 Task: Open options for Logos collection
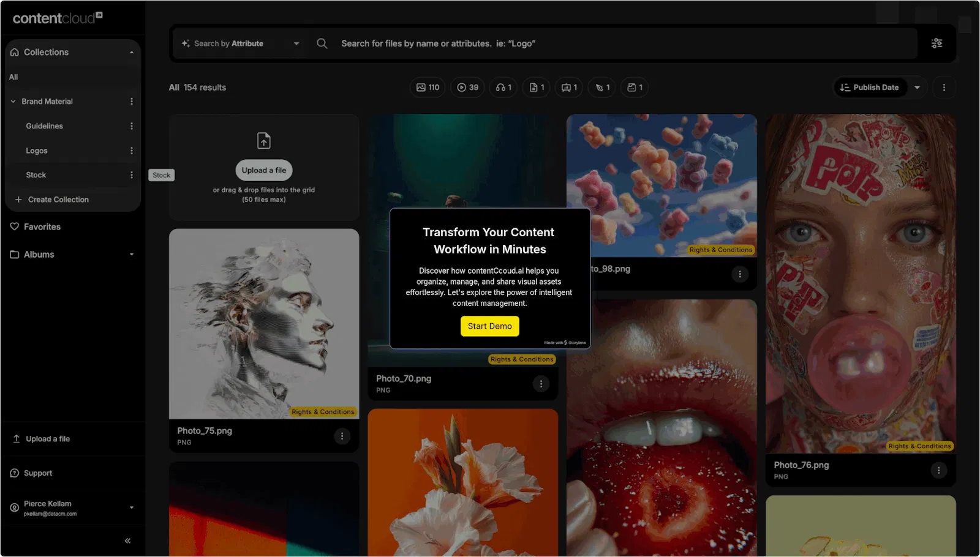(x=131, y=151)
